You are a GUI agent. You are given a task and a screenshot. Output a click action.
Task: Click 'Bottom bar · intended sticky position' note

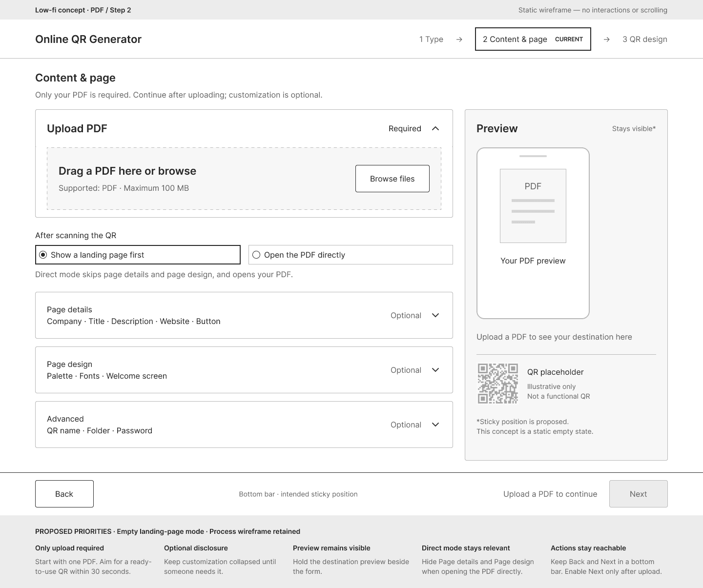pyautogui.click(x=298, y=494)
